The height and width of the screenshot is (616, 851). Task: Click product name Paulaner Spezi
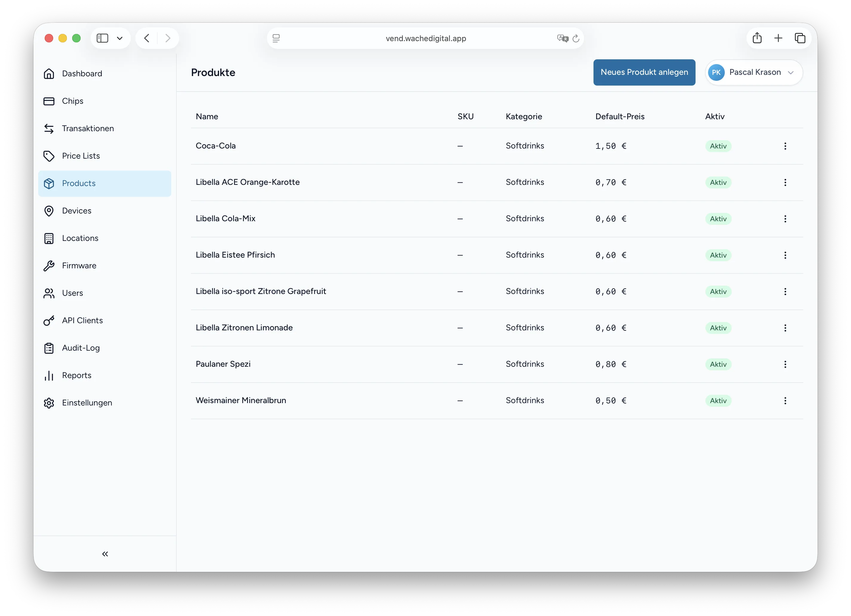coord(223,364)
